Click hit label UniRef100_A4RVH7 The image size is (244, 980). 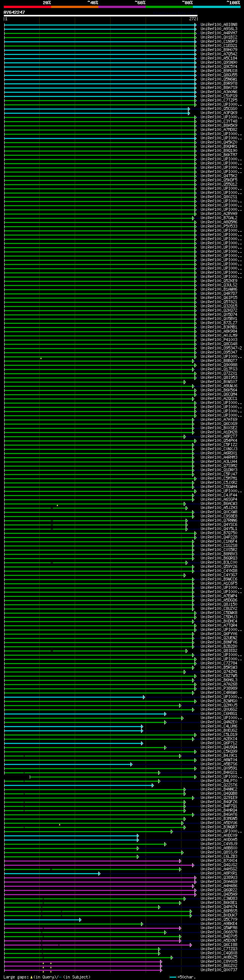pyautogui.click(x=219, y=33)
